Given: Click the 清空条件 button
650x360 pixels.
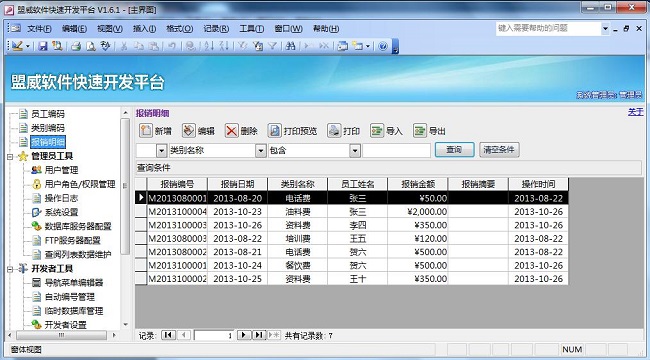Looking at the screenshot, I should point(499,150).
